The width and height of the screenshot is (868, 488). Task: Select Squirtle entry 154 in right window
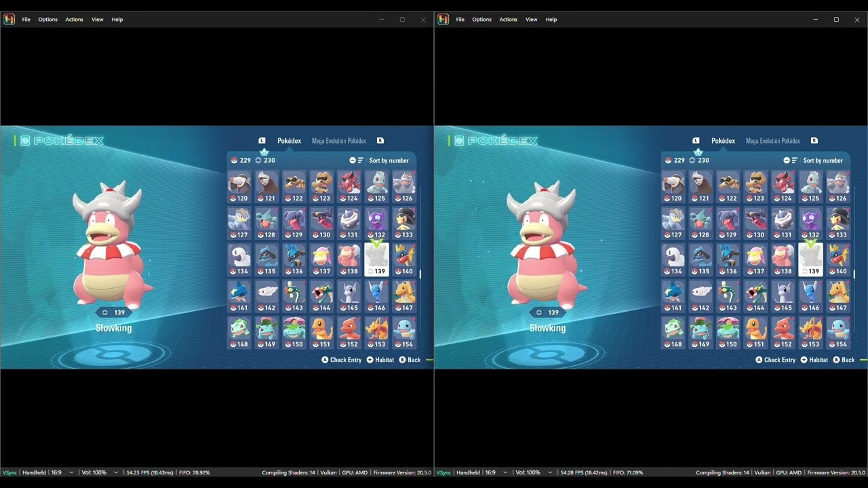pos(838,333)
